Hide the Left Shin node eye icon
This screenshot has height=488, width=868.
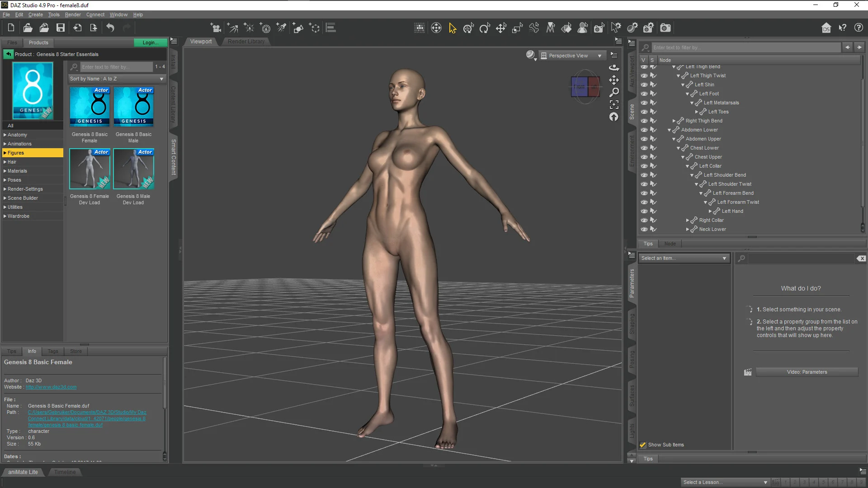[644, 84]
